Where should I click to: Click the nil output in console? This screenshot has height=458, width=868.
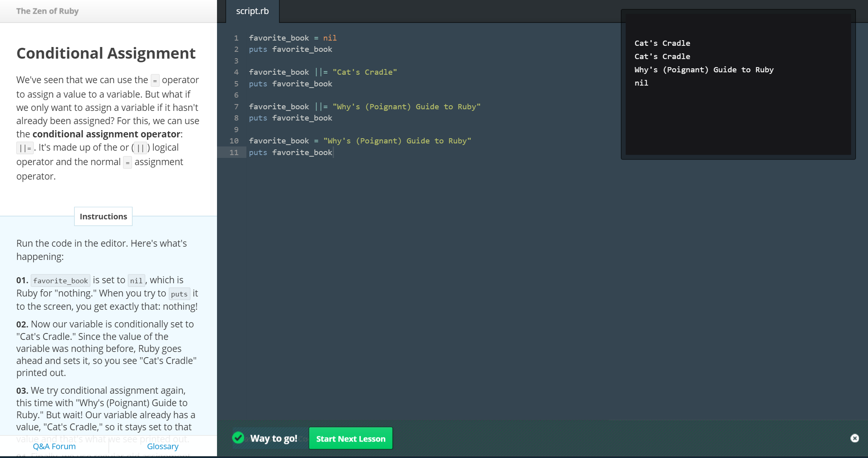click(x=641, y=83)
